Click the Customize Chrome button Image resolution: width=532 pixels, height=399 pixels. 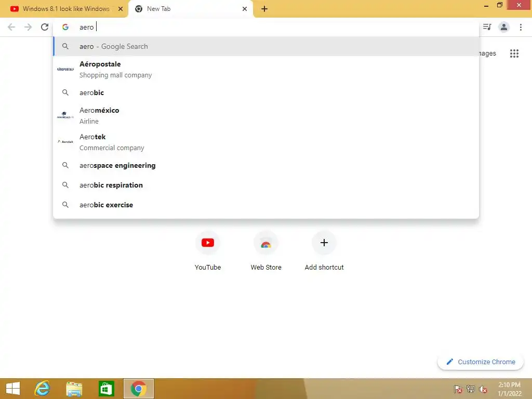click(x=481, y=362)
